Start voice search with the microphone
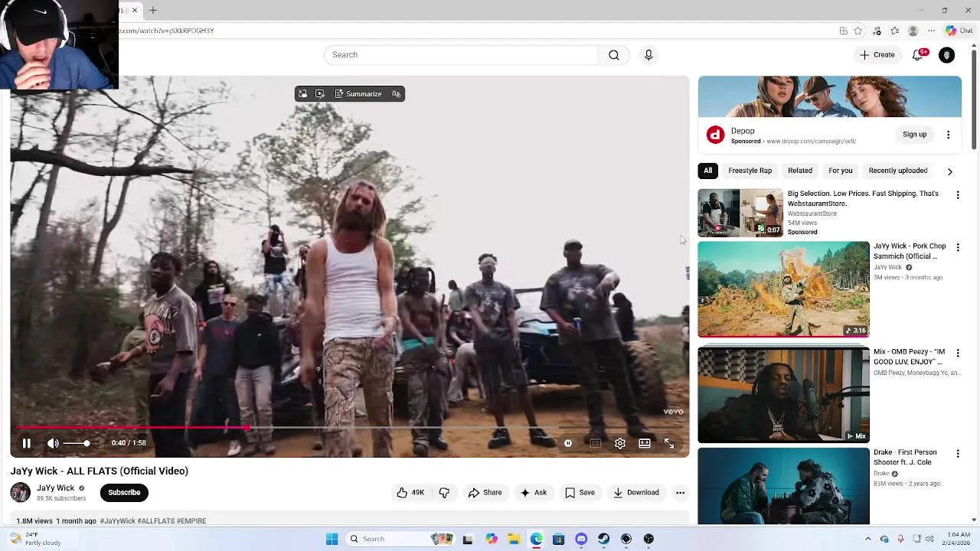 coord(648,55)
